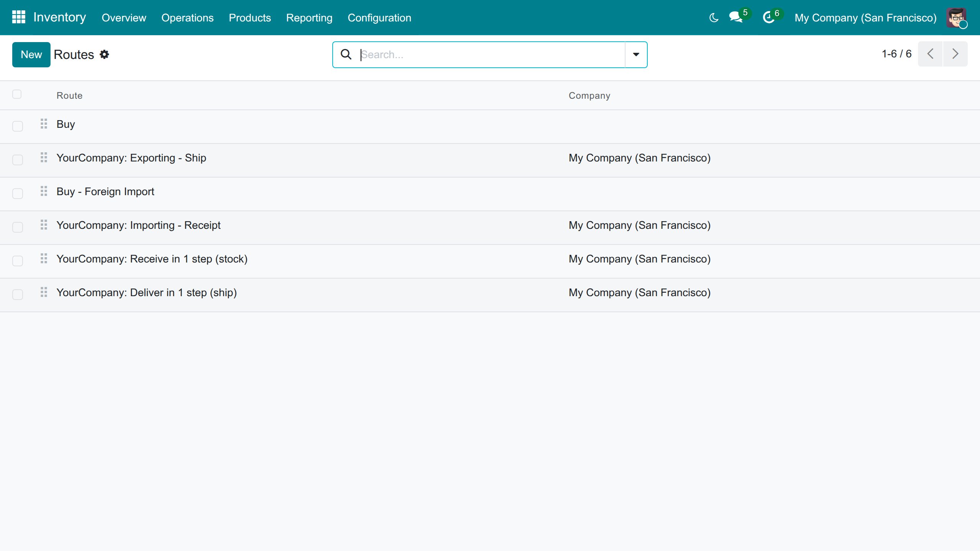Open the apps grid home menu icon
This screenshot has height=551, width=980.
[18, 17]
